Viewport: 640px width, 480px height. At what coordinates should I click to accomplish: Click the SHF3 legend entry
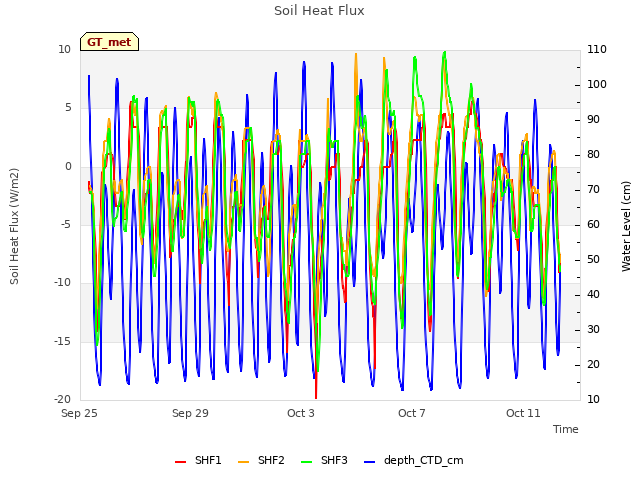tap(324, 460)
